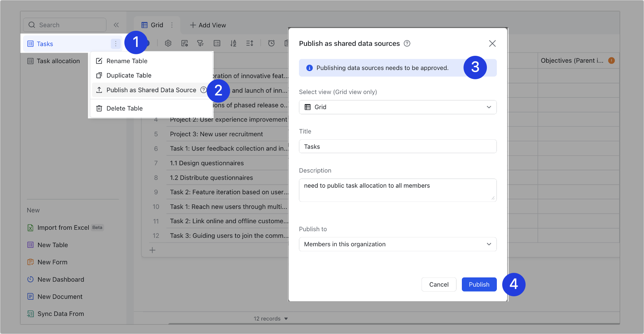Click New Table in sidebar
This screenshot has height=334, width=644.
point(48,245)
